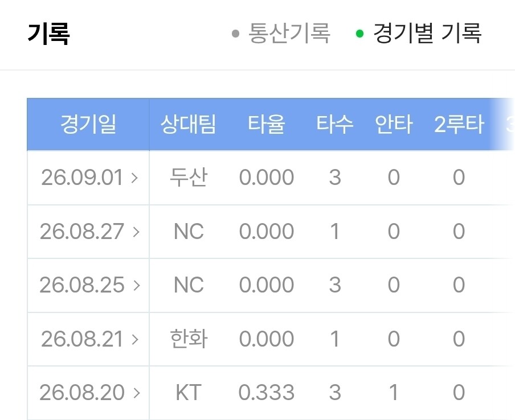Select the 통산기록 radio option
Screen dimensions: 515x420
coord(281,33)
